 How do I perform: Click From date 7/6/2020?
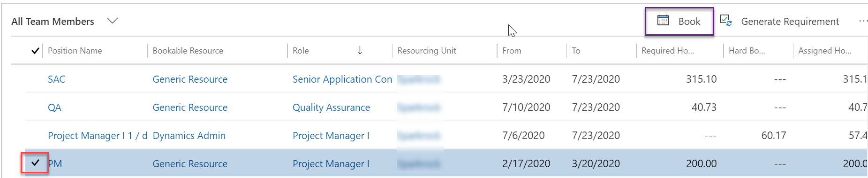[523, 135]
